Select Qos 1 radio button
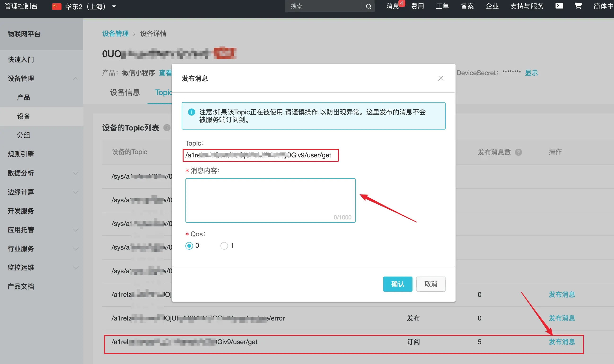Viewport: 614px width, 364px height. pos(224,246)
